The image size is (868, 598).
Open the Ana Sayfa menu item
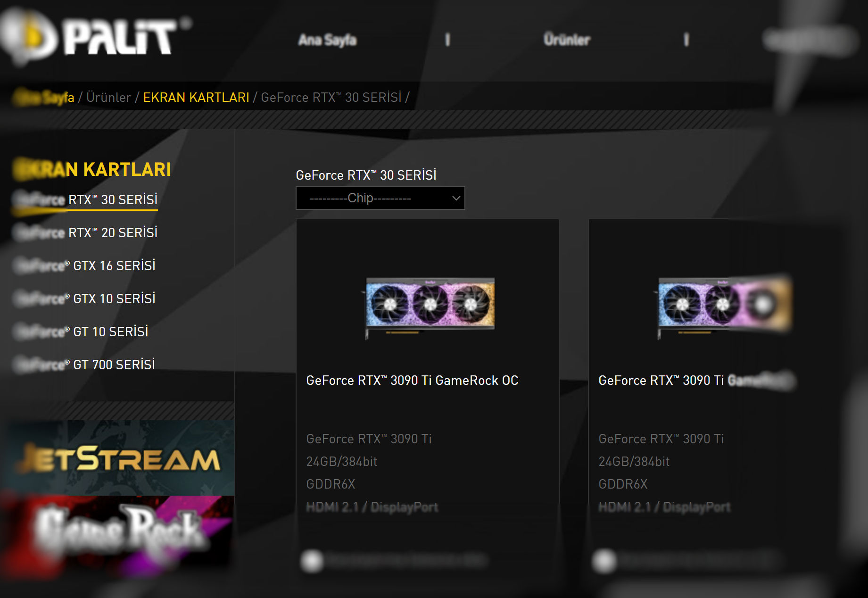pos(327,40)
